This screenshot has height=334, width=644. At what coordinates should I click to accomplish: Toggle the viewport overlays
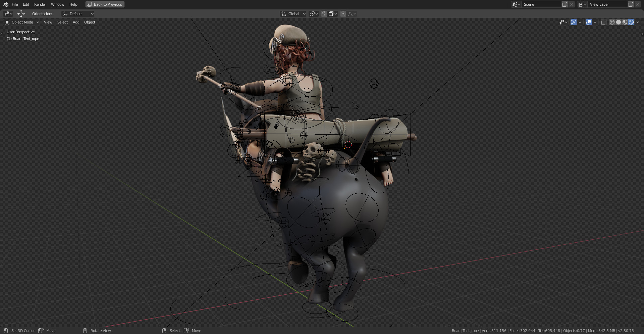coord(589,22)
